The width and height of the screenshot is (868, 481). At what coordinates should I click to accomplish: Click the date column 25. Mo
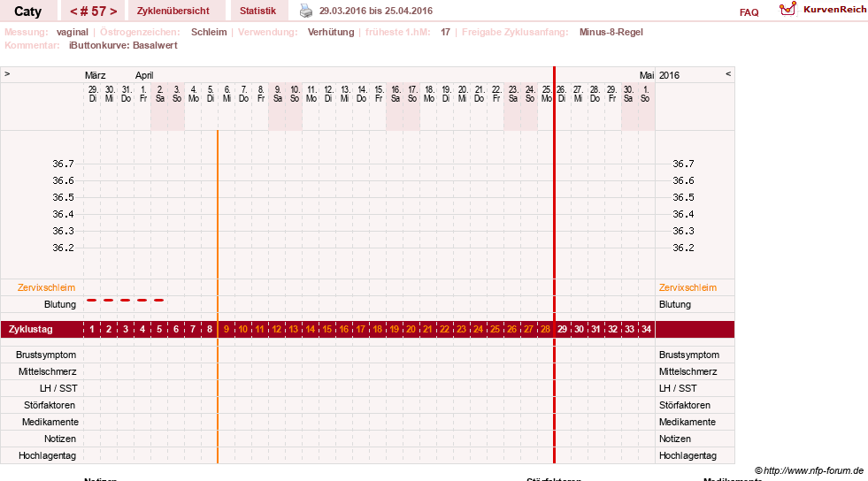[x=547, y=94]
